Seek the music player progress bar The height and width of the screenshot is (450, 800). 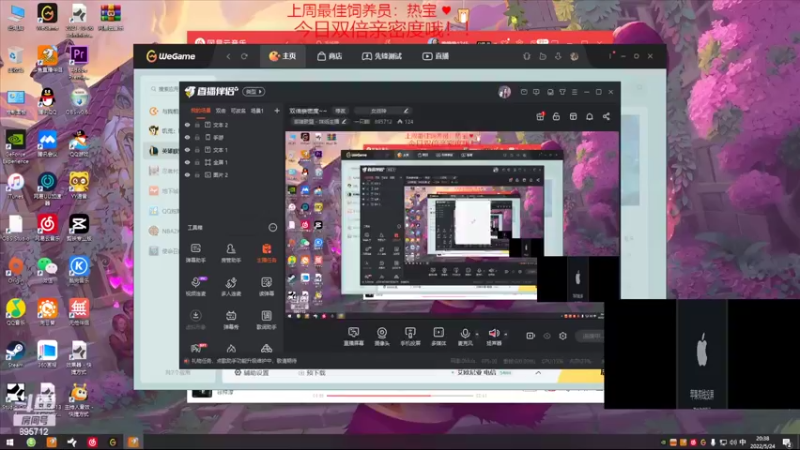[401, 395]
